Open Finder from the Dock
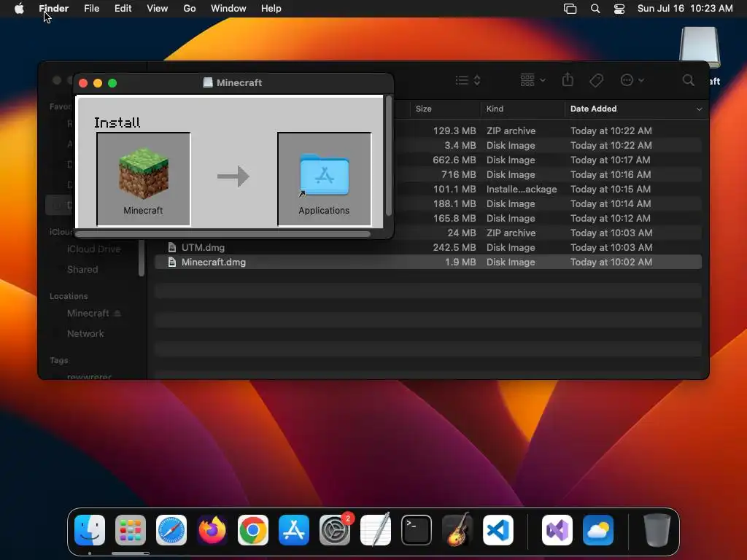Viewport: 747px width, 560px height. click(x=90, y=530)
